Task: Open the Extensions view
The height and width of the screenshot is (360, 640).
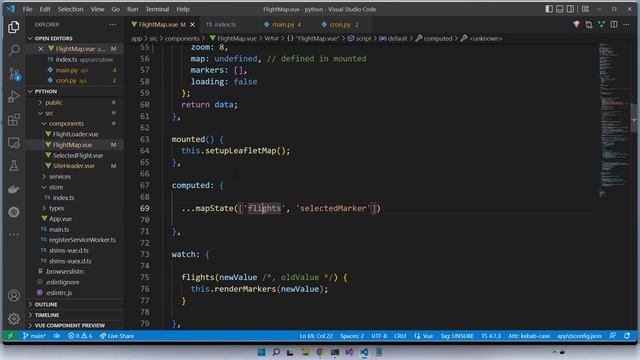Action: click(14, 120)
